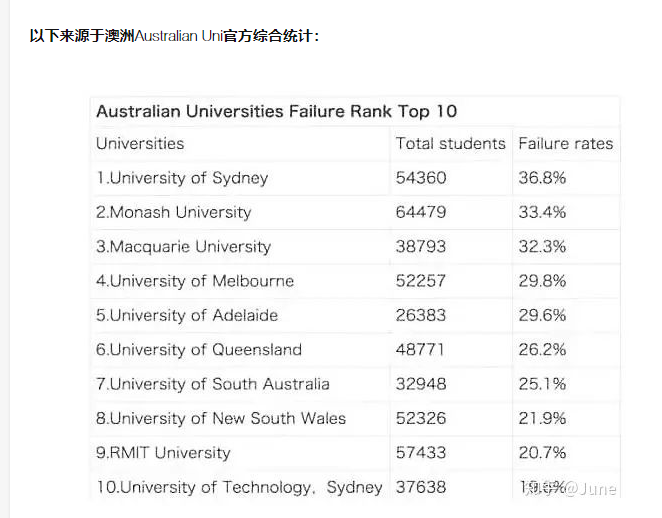Click the RMIT University entry

tap(163, 453)
